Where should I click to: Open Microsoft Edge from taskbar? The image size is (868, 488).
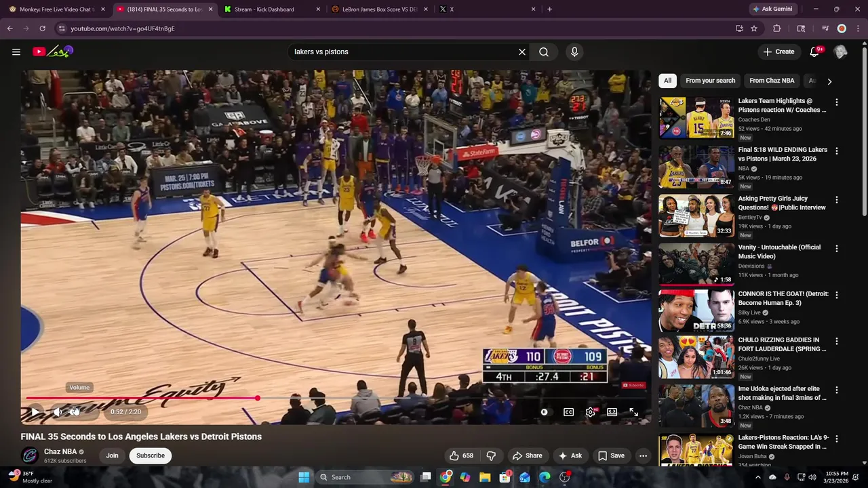[545, 477]
